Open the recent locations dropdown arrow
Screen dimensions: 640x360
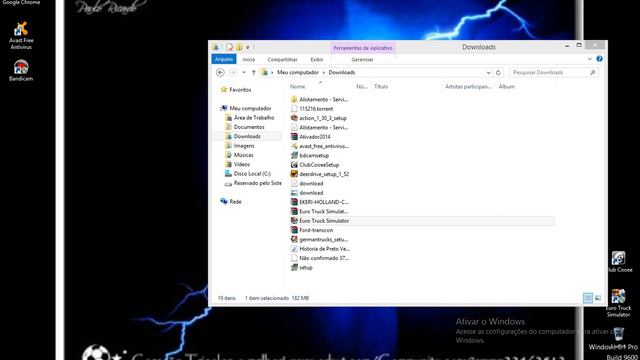(x=244, y=72)
